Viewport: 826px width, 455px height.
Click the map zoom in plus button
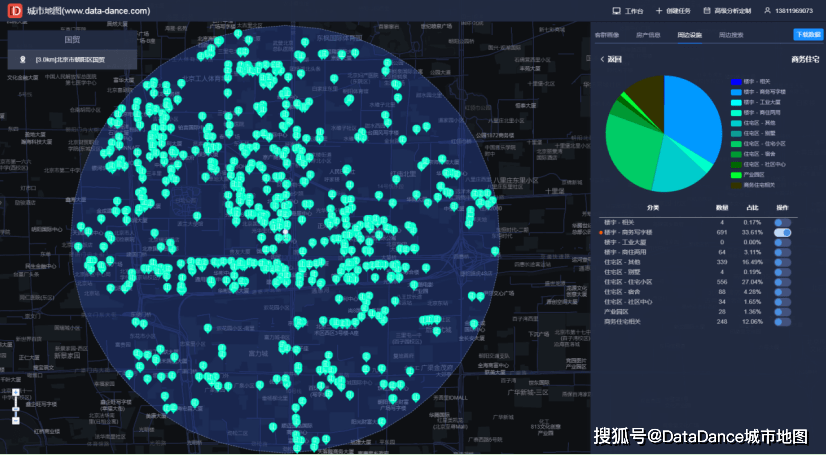pyautogui.click(x=16, y=392)
